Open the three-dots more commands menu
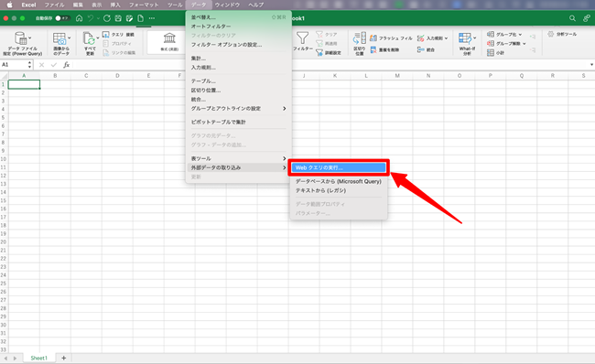Screen dimensions: 595x364 point(152,18)
